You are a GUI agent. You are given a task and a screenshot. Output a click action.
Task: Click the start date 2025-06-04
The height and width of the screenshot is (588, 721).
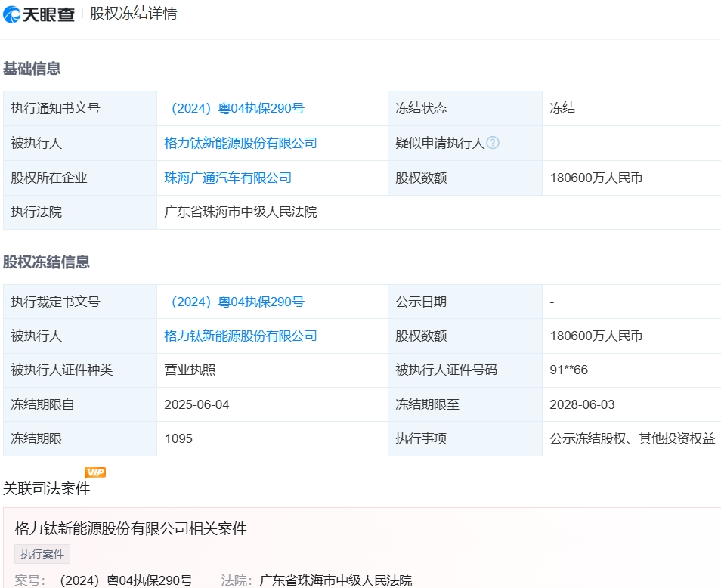pyautogui.click(x=196, y=404)
